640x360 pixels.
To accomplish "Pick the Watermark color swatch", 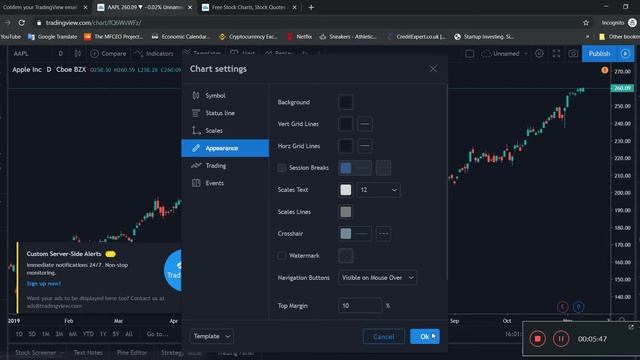I will coord(346,256).
